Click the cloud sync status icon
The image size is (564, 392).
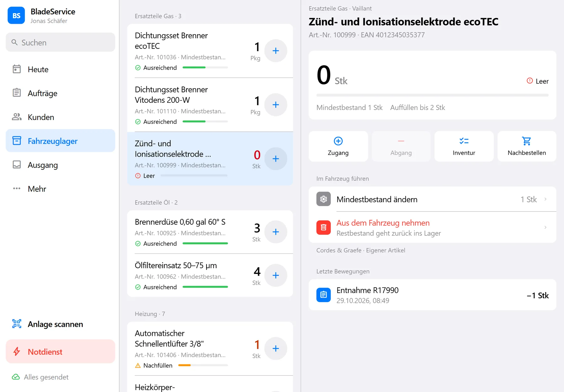click(16, 377)
